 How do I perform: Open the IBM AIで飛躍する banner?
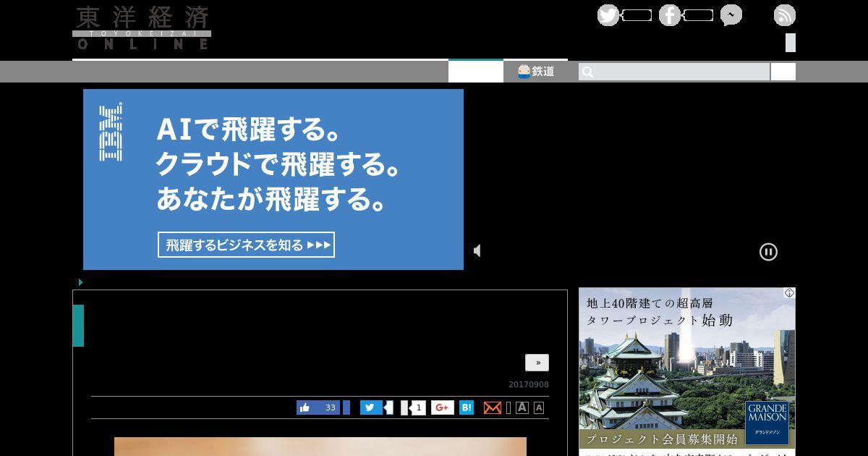tap(273, 180)
